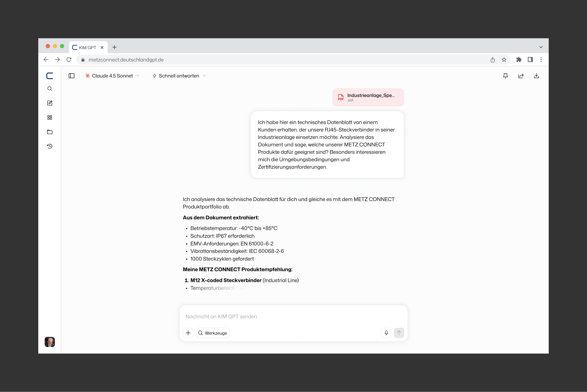The width and height of the screenshot is (587, 392).
Task: Pin this conversation
Action: (x=505, y=76)
